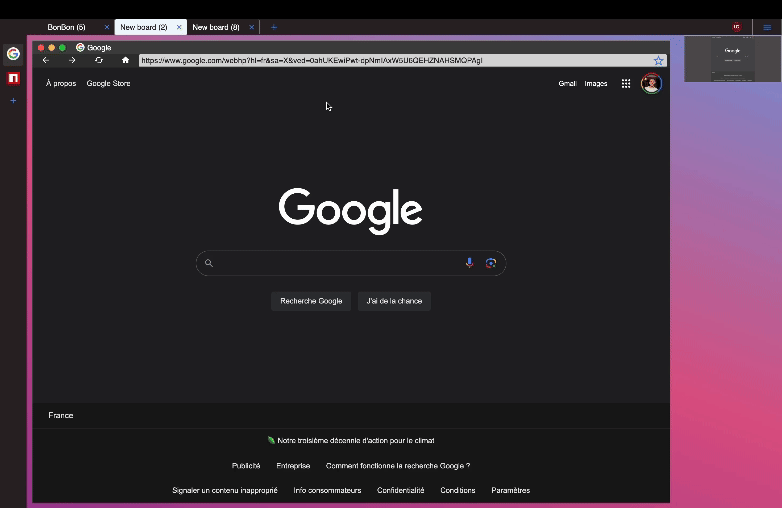Open Signaler un contenu inapproprié link

225,491
